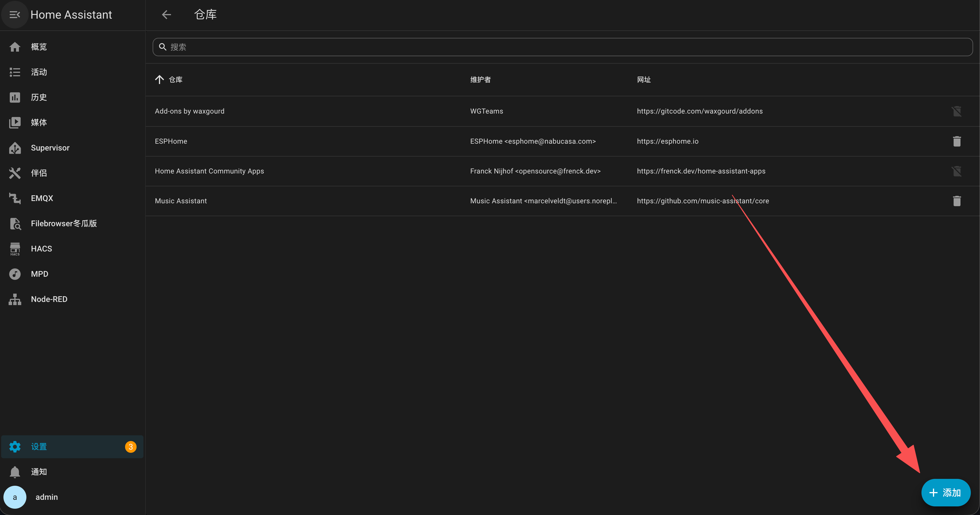
Task: Click the Supervisor house icon
Action: click(15, 148)
